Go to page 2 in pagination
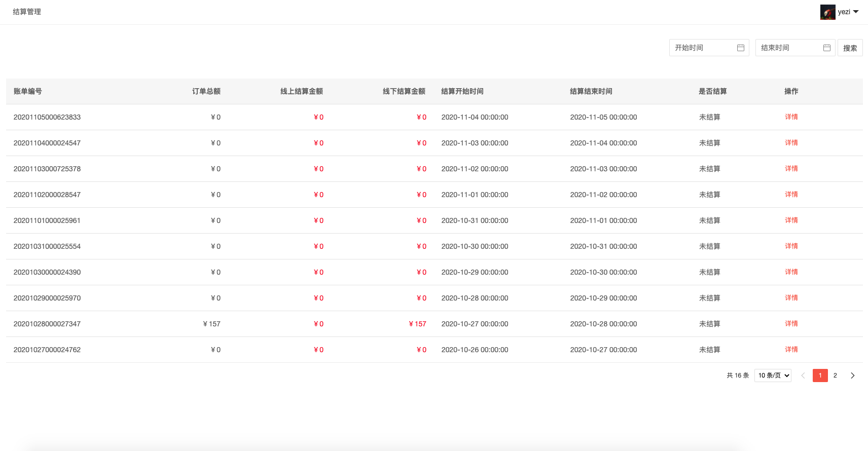The image size is (868, 451). tap(835, 375)
